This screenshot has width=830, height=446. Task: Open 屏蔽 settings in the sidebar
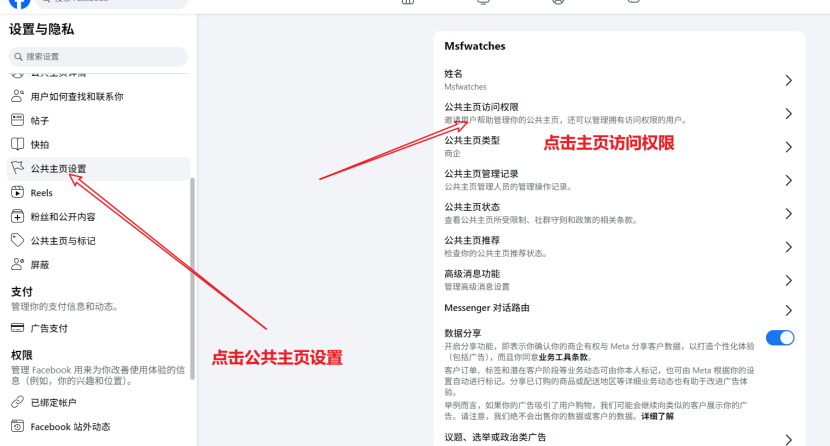point(98,265)
